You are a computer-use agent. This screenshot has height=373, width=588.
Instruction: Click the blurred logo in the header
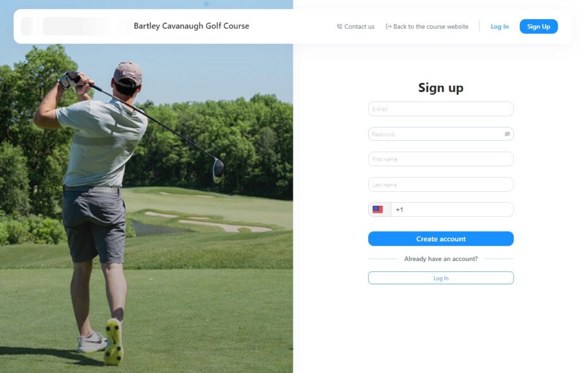pos(77,26)
